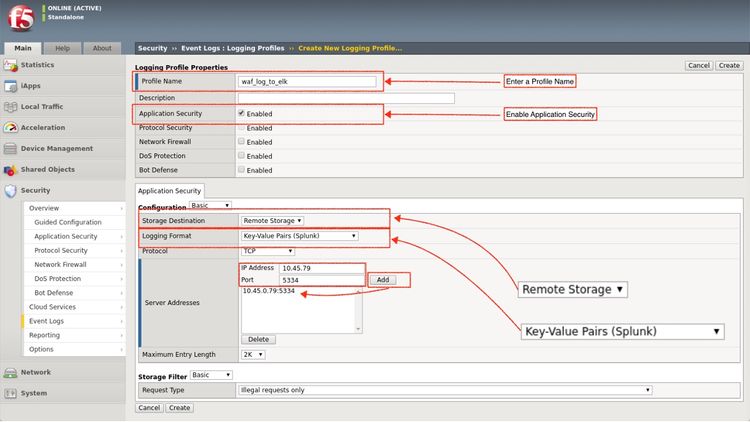The width and height of the screenshot is (750, 422).
Task: Open the Statistics section icon
Action: pyautogui.click(x=11, y=65)
